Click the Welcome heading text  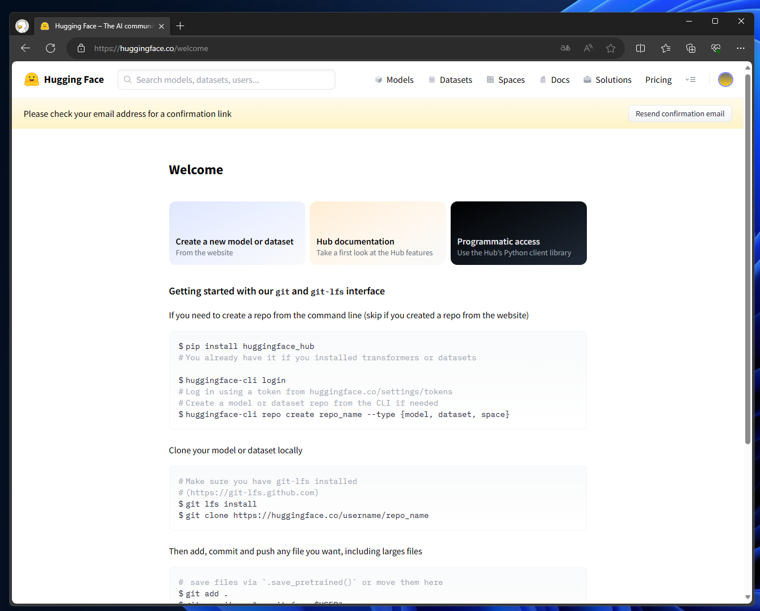(x=196, y=170)
